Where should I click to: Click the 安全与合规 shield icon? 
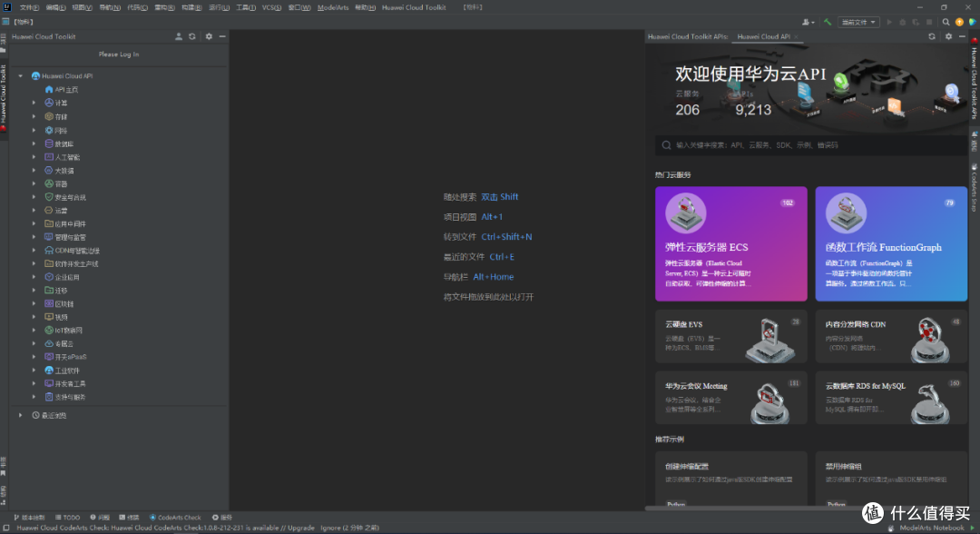[x=49, y=197]
